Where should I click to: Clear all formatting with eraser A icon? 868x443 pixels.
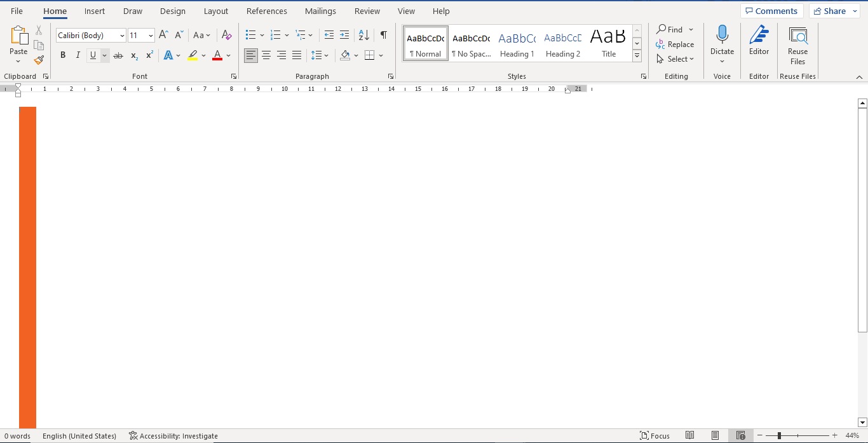click(226, 35)
